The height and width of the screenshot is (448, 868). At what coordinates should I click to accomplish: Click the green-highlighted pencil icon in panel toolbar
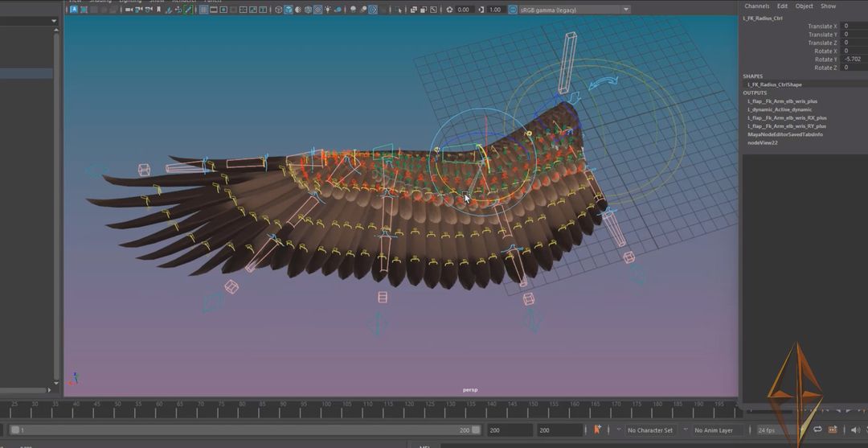[188, 10]
